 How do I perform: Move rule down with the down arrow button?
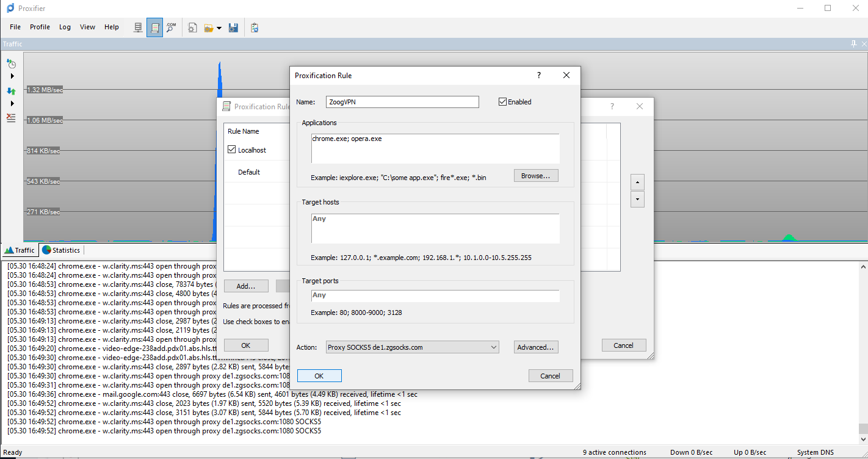637,199
